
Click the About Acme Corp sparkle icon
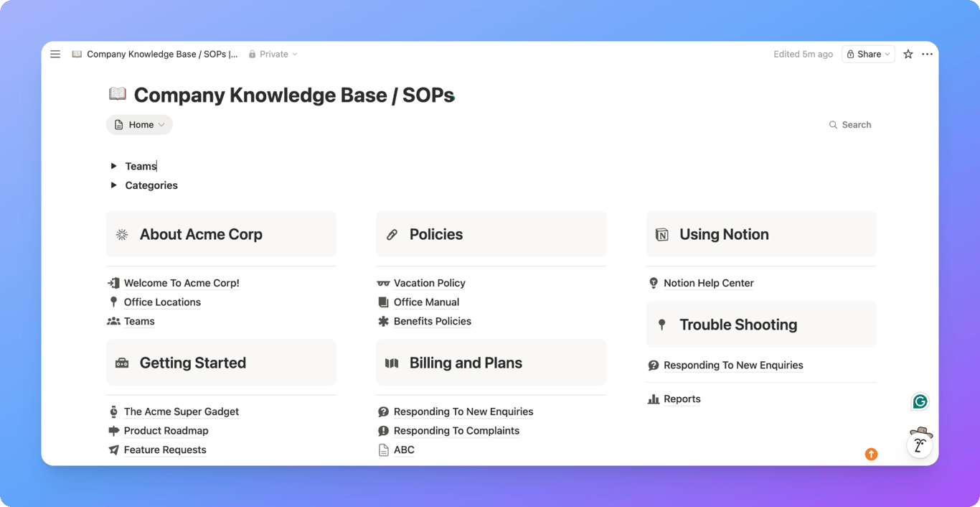122,235
